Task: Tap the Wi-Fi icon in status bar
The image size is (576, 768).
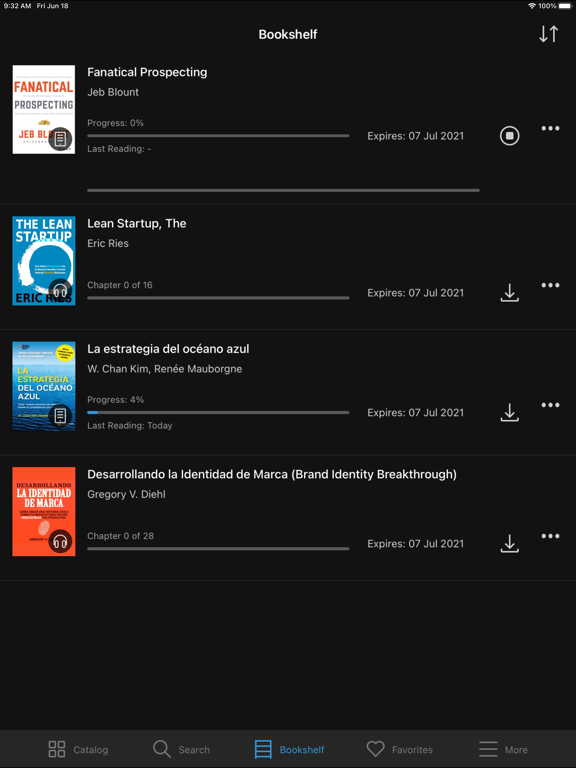Action: 532,6
